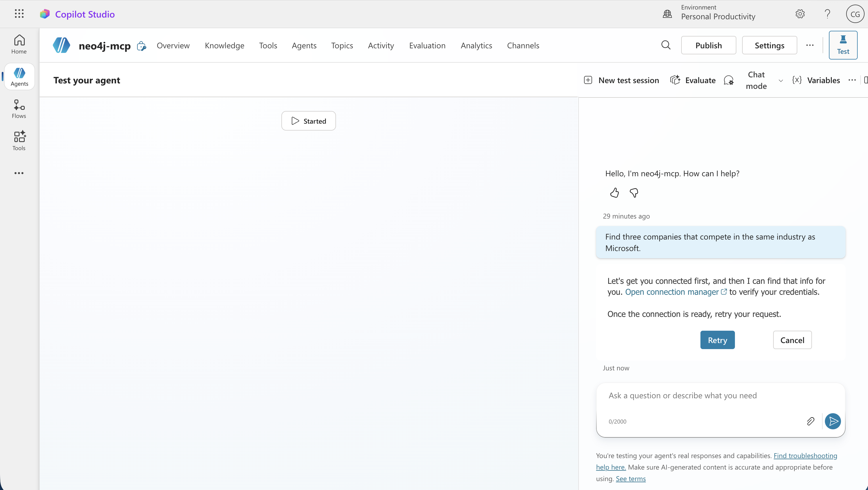Give thumbs down to greeting message
The image size is (868, 490).
(634, 193)
